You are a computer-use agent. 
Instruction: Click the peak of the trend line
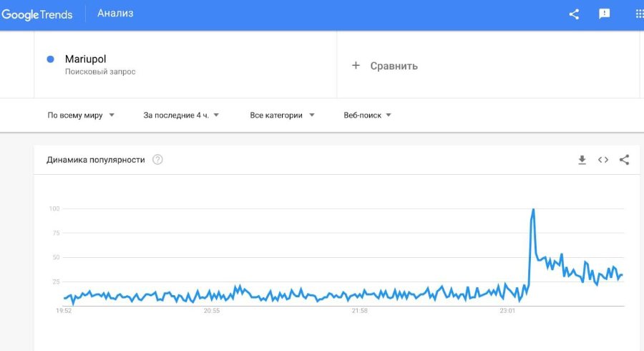pos(533,210)
